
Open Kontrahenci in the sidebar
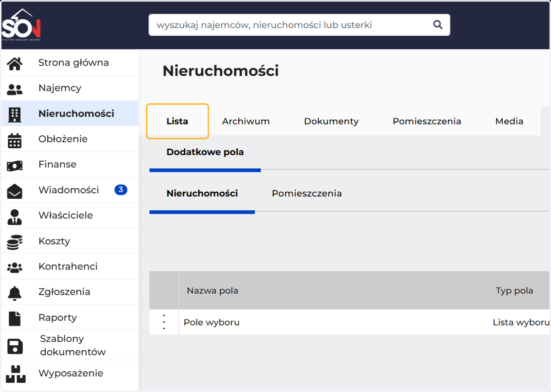(x=70, y=266)
